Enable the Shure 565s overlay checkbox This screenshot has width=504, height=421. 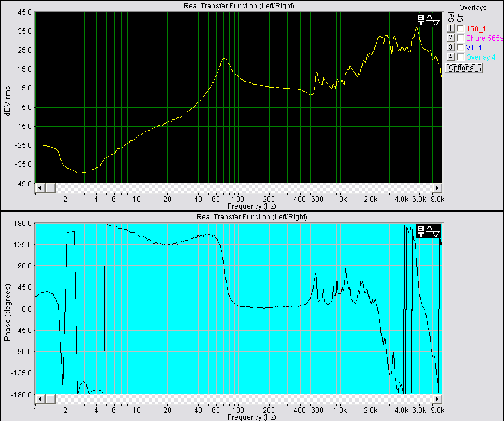[x=460, y=38]
